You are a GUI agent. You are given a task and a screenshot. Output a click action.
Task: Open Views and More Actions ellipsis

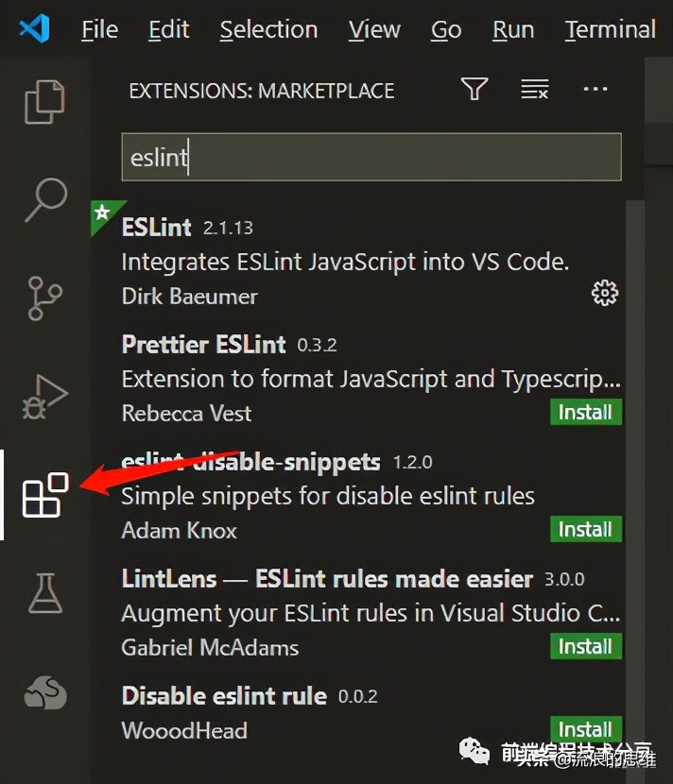595,89
